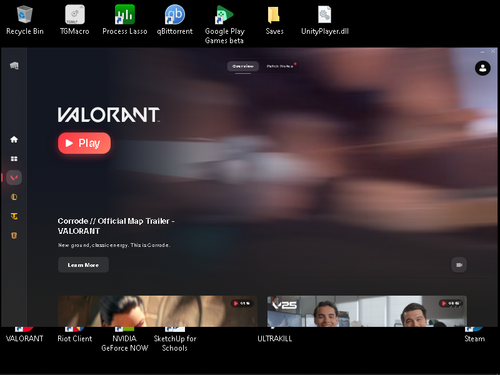
Task: Select UnityPlayer.dll file on desktop
Action: click(325, 20)
